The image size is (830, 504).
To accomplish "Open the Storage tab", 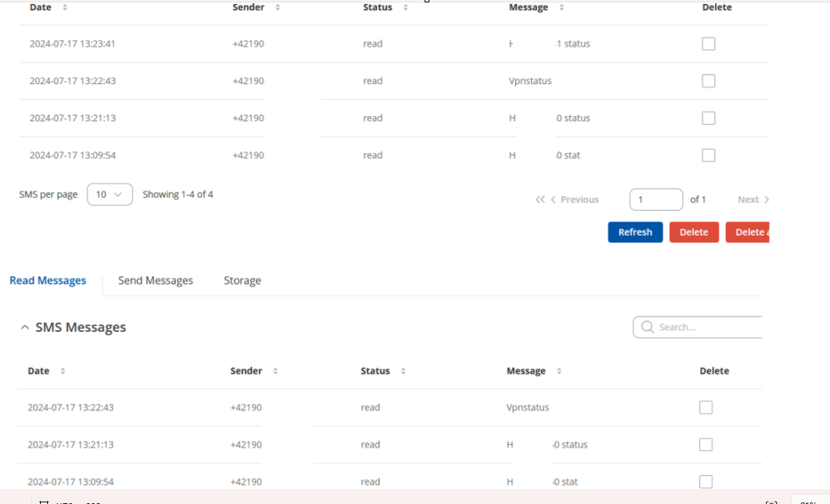I will point(243,280).
